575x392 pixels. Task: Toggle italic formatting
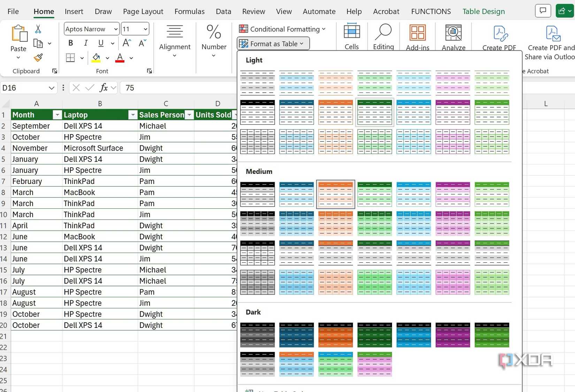[85, 43]
